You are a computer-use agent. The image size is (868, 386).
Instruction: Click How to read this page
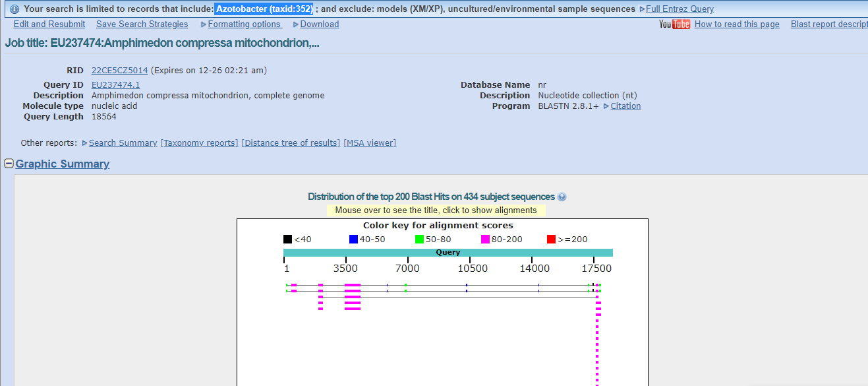tap(737, 24)
